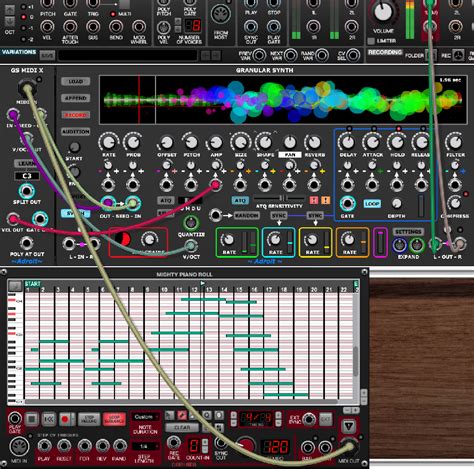Toggle the LOOP ENABLE button in piano roll
Image resolution: width=474 pixels, height=469 pixels.
[x=114, y=419]
